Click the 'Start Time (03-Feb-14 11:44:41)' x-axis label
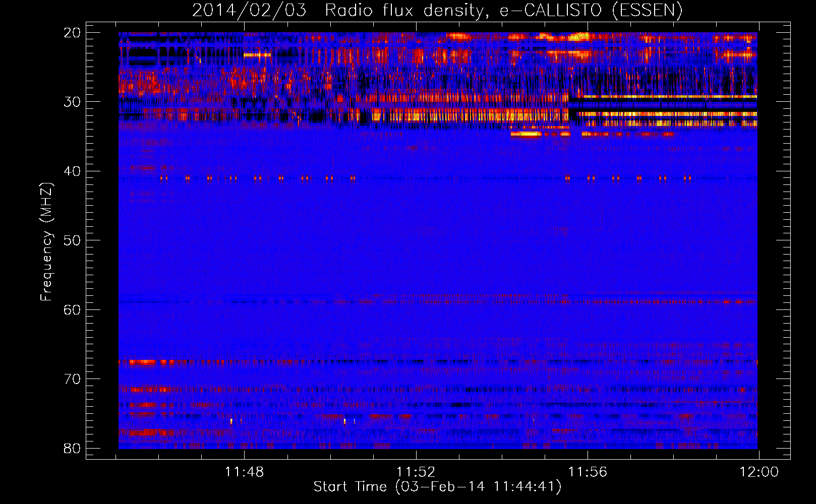Image resolution: width=816 pixels, height=504 pixels. coord(437,487)
